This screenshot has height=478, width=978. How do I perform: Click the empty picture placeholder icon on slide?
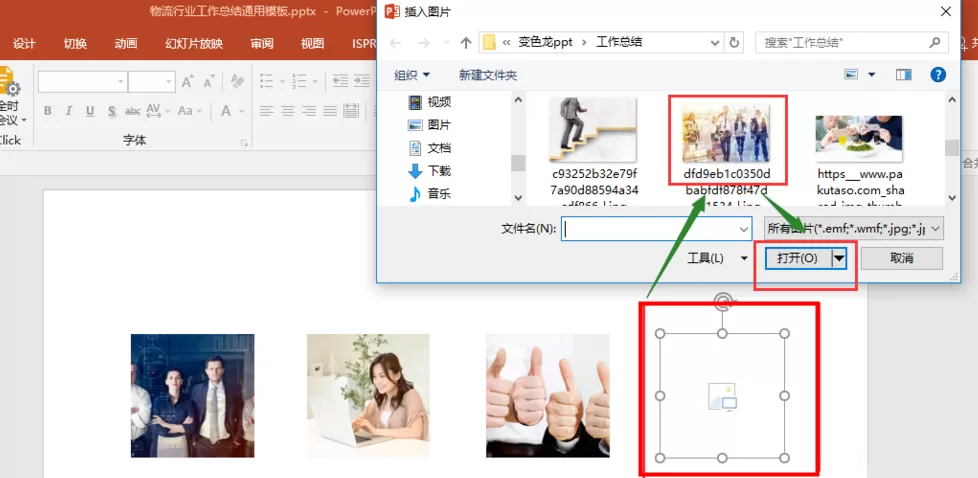coord(722,397)
